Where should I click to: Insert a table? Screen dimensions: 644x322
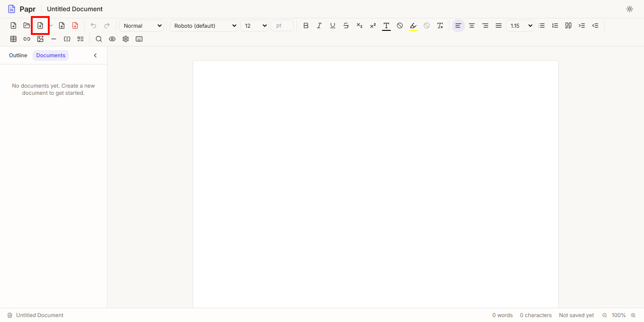(13, 39)
